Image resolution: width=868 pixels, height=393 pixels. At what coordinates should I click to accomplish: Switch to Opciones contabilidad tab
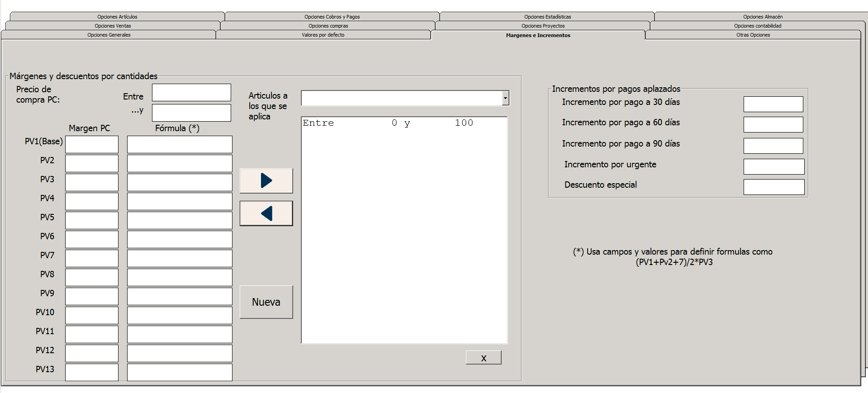pos(757,26)
